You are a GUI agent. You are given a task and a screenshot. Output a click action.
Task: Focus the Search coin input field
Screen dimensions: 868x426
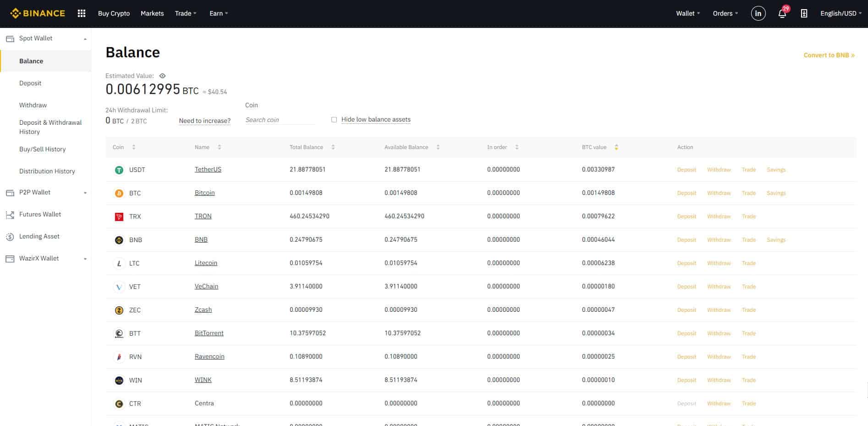pos(280,120)
